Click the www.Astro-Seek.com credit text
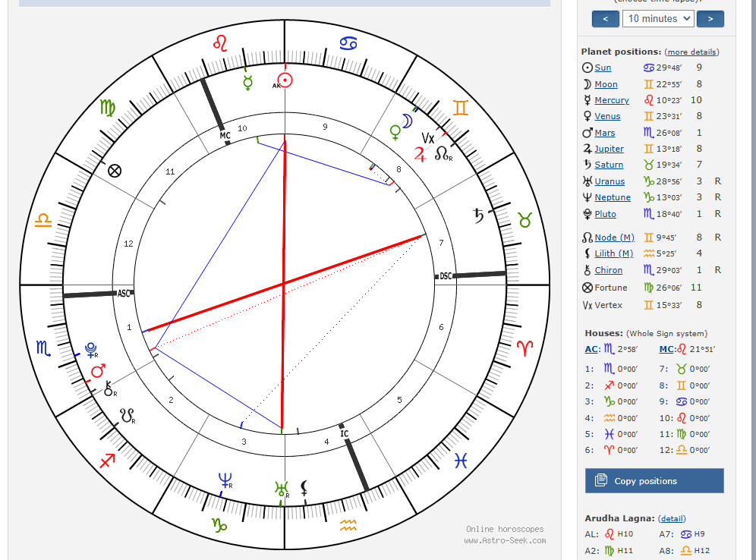Image resolution: width=756 pixels, height=560 pixels. 505,541
